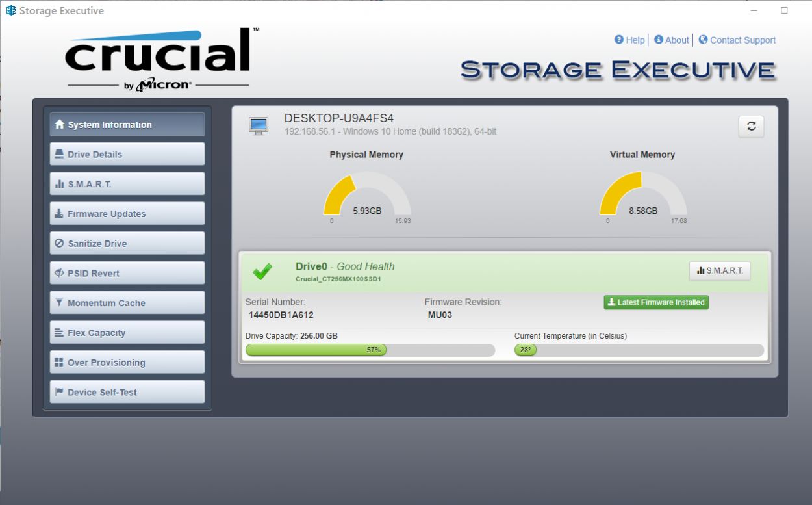
Task: Click the S.M.A.R.T. button on the Drive0 card
Action: pyautogui.click(x=720, y=270)
